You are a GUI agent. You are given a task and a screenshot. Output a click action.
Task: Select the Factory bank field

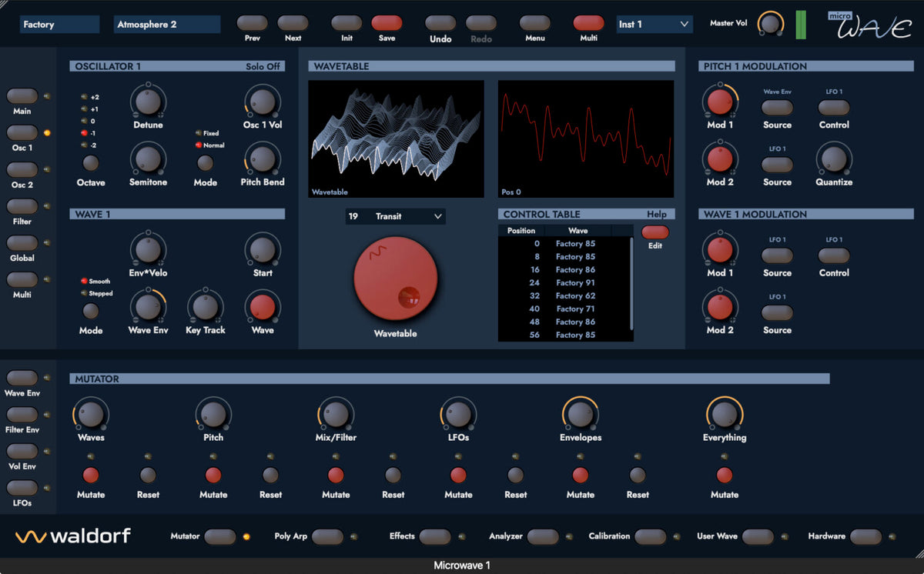pos(60,25)
